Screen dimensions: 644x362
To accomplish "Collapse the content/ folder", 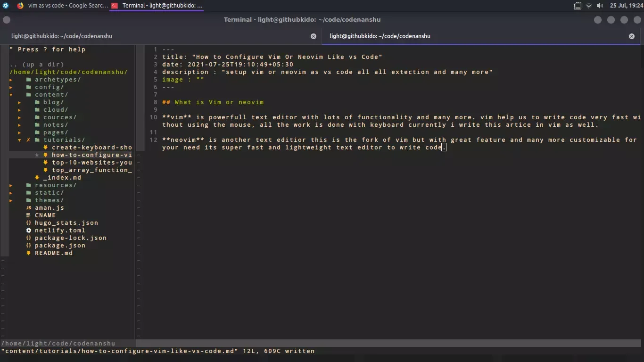I will tap(11, 95).
